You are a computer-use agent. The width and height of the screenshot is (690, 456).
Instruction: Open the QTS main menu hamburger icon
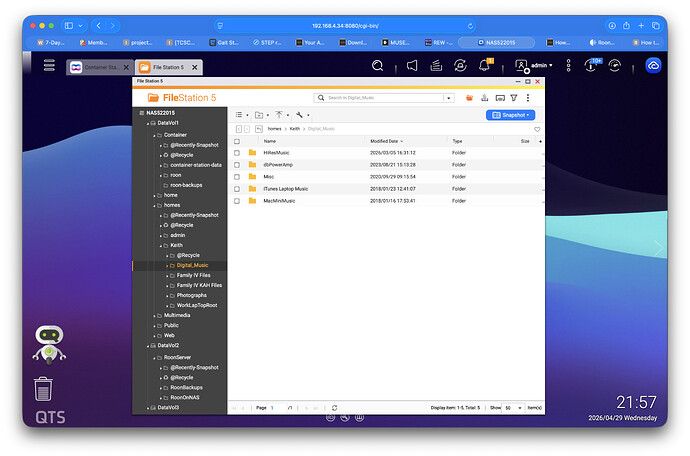coord(49,65)
